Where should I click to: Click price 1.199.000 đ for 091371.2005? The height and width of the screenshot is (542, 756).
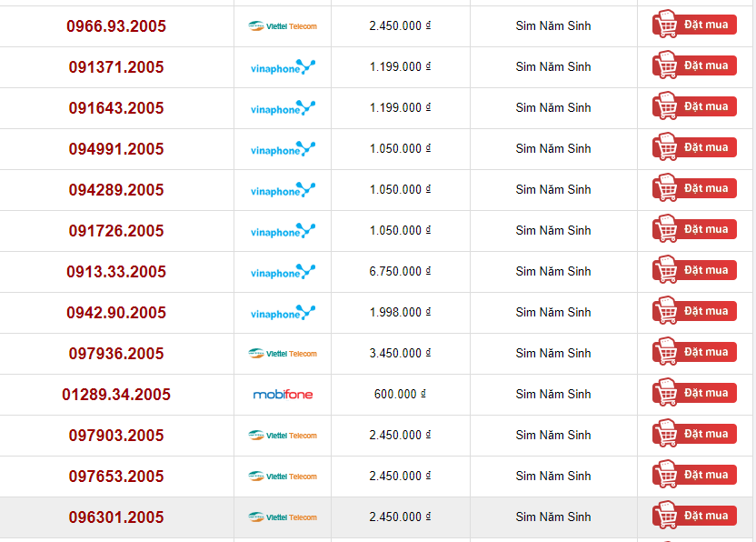pos(400,66)
